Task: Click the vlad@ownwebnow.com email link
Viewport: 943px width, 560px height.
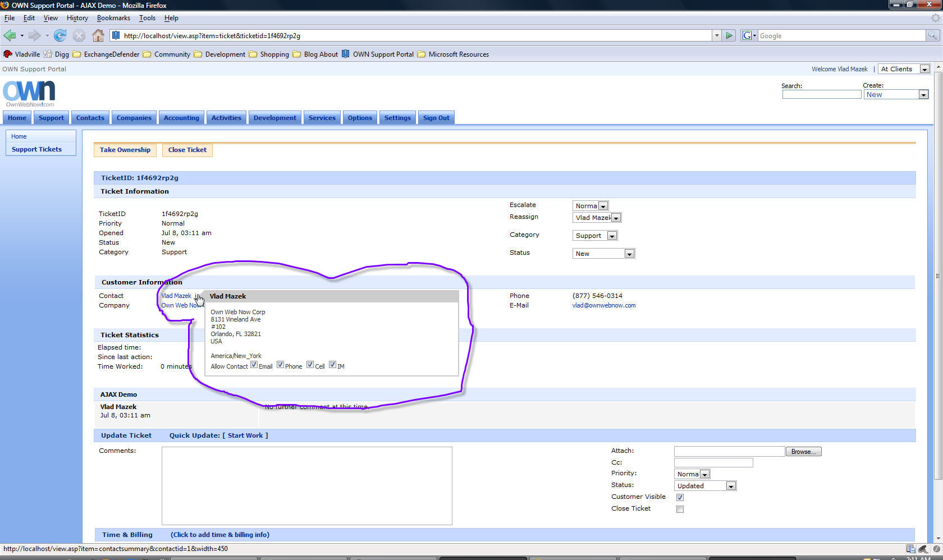Action: 604,306
